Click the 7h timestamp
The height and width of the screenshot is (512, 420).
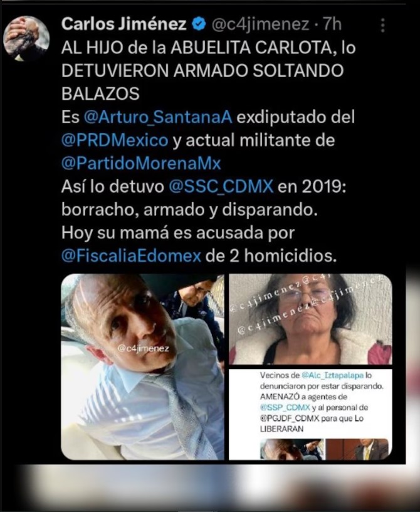pos(332,24)
